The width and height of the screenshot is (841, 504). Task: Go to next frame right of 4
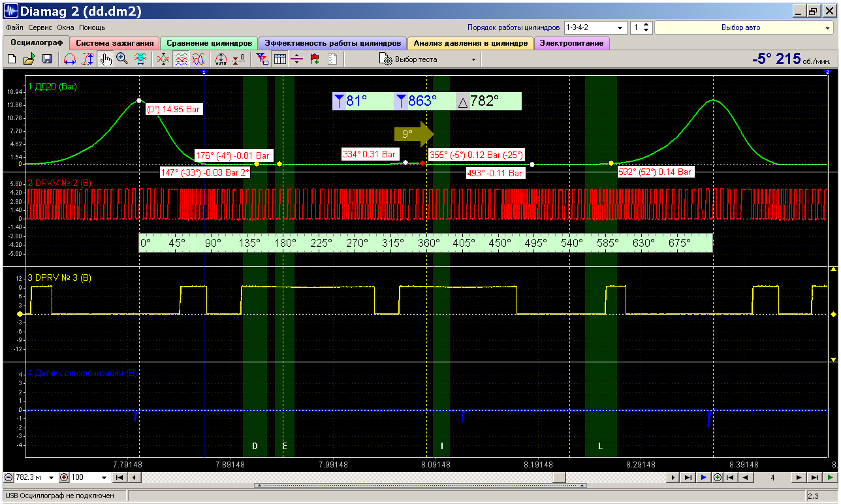(799, 477)
